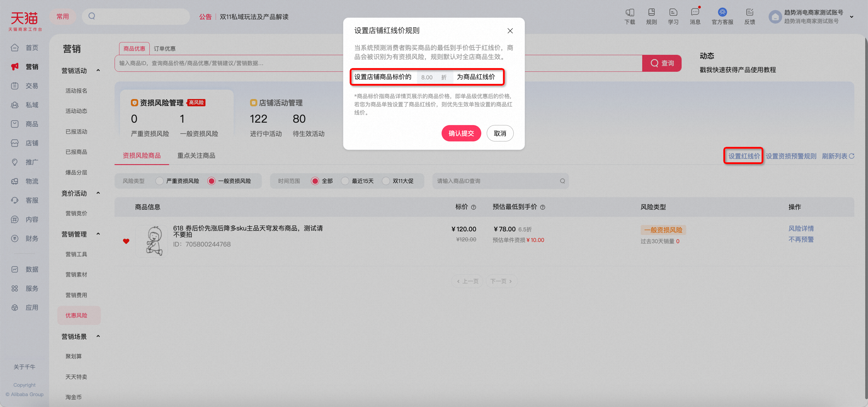Viewport: 868px width, 407px height.
Task: Expand the account dropdown arrow
Action: 852,17
